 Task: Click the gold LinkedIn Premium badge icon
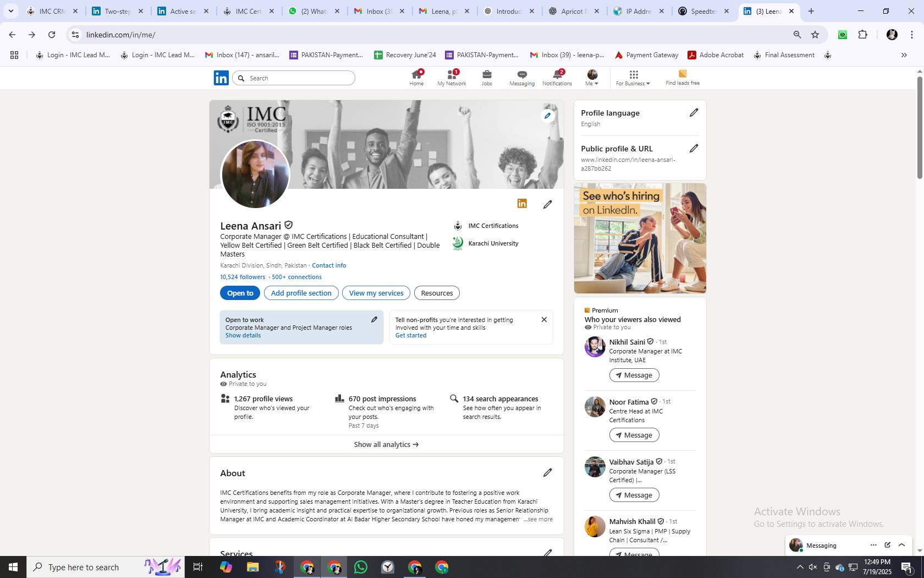pos(522,204)
